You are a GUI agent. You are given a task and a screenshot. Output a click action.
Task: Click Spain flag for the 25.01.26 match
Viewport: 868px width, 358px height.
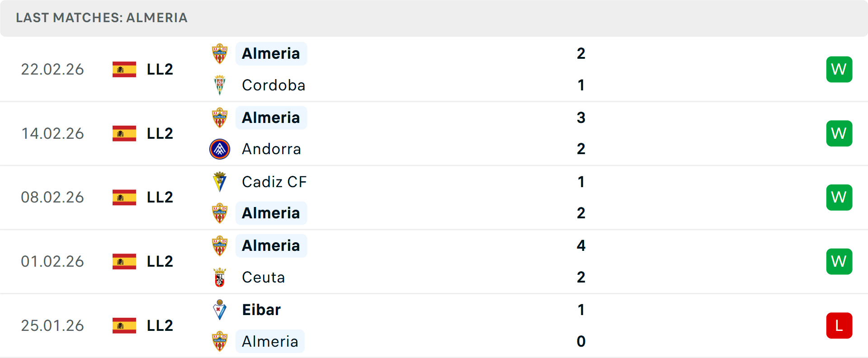(x=124, y=325)
